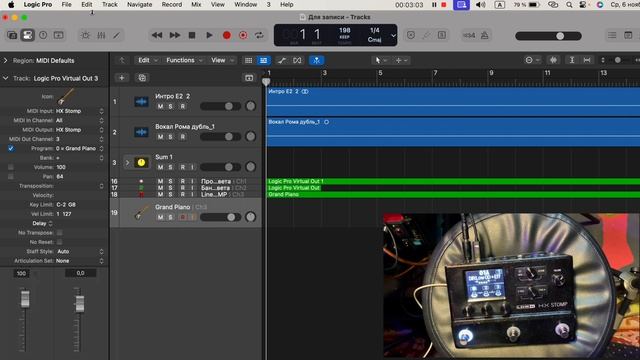640x360 pixels.
Task: Mute the Интро E2 2 track
Action: (x=160, y=107)
